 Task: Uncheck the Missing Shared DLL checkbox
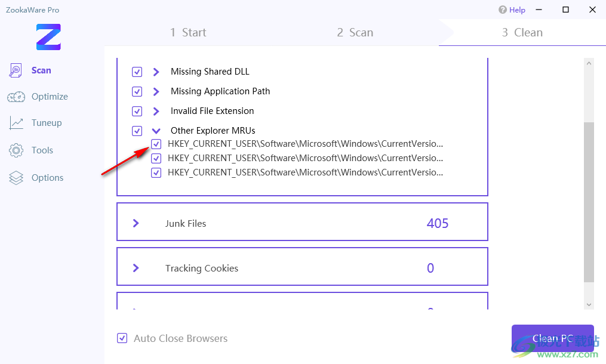137,72
